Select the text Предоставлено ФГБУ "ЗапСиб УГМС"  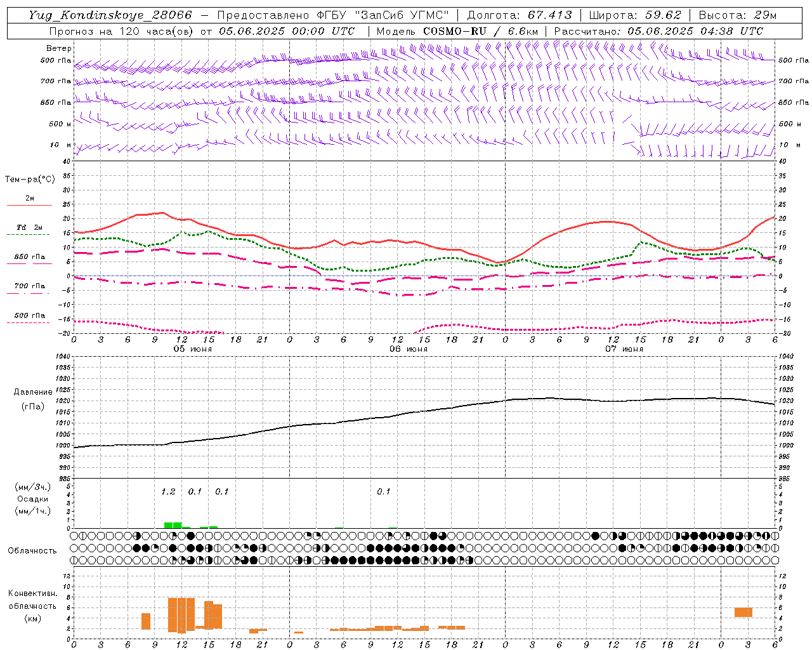(333, 15)
